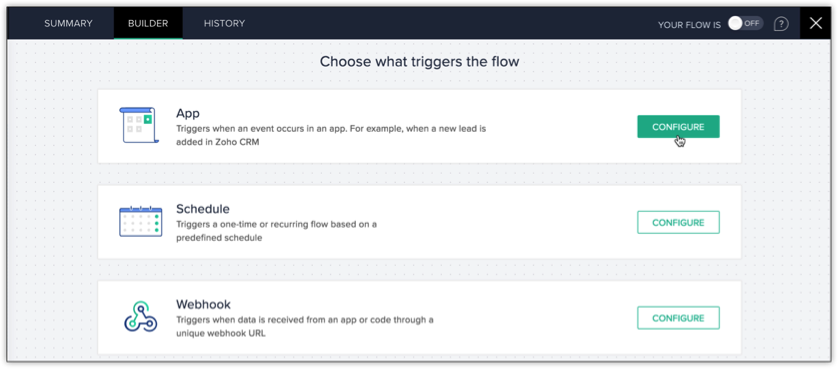
Task: Click the Schedule trigger description text
Action: click(276, 231)
